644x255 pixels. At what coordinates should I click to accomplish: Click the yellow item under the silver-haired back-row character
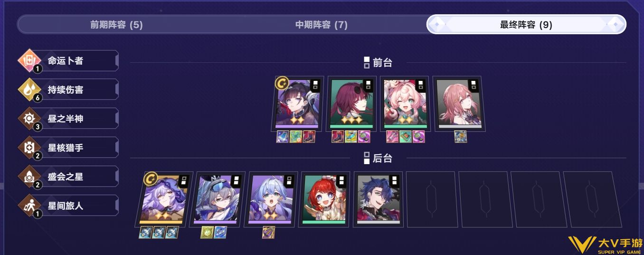[x=207, y=232]
